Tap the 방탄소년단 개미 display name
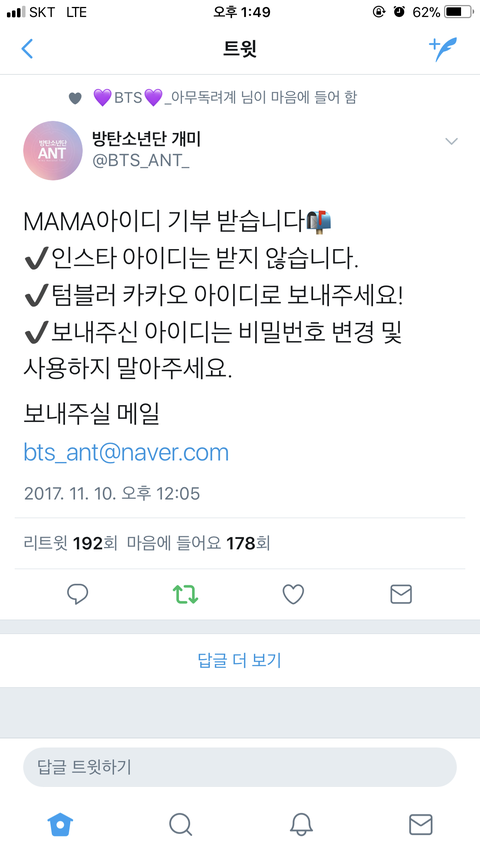 [147, 140]
